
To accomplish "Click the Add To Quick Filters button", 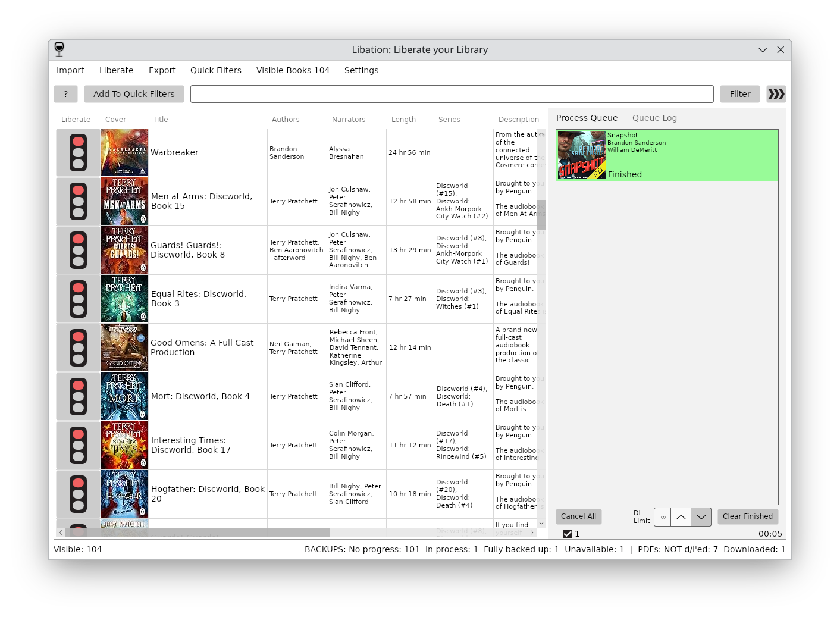I will tap(134, 94).
